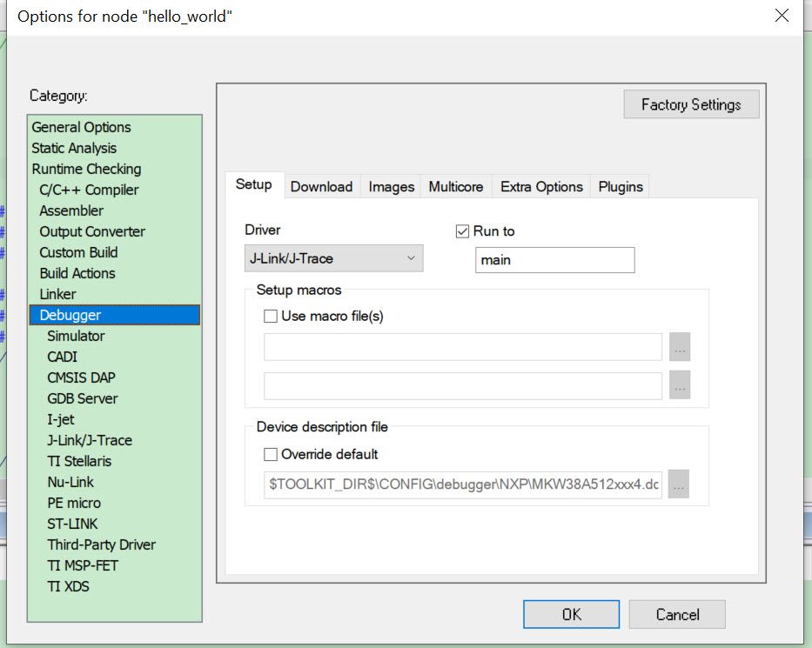Screen dimensions: 812x648
Task: Browse for device description file
Action: pos(678,484)
